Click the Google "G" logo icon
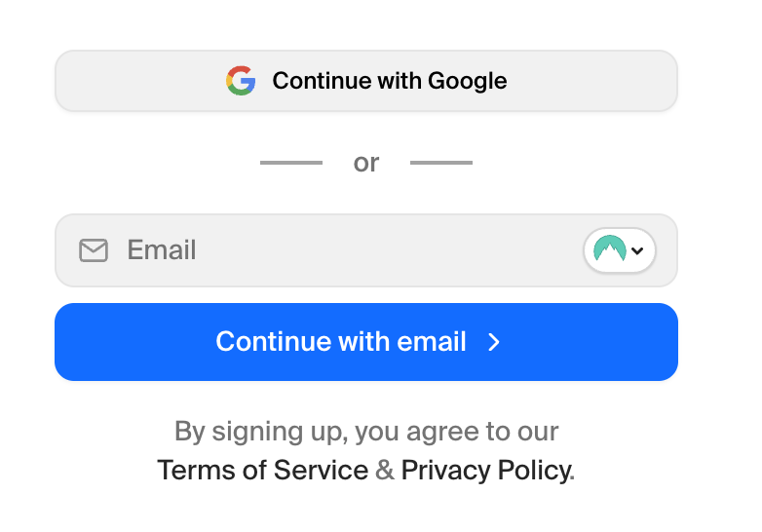The image size is (762, 532). pos(241,81)
